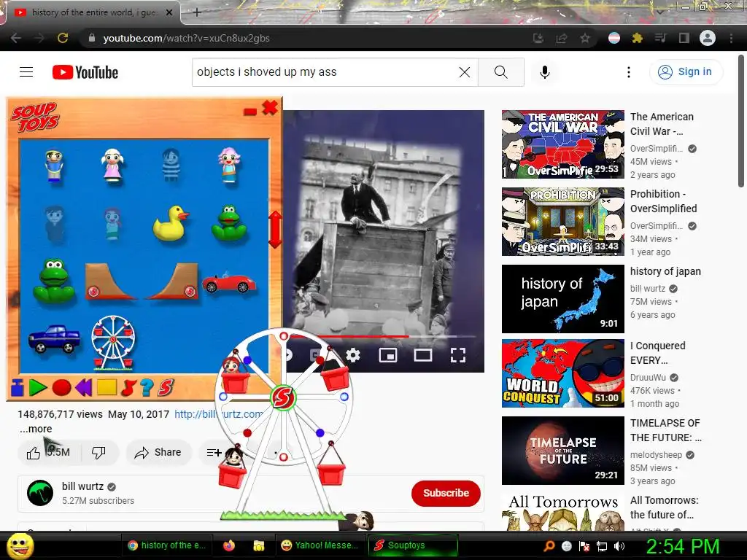Pick the large green frog toy in the third row

54,281
